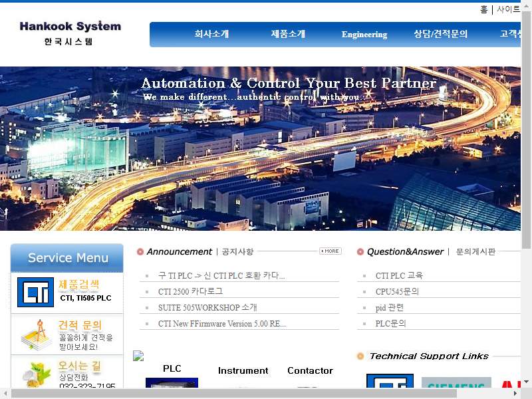Open the 'CPU545문의' question
The height and width of the screenshot is (399, 532).
(x=397, y=291)
